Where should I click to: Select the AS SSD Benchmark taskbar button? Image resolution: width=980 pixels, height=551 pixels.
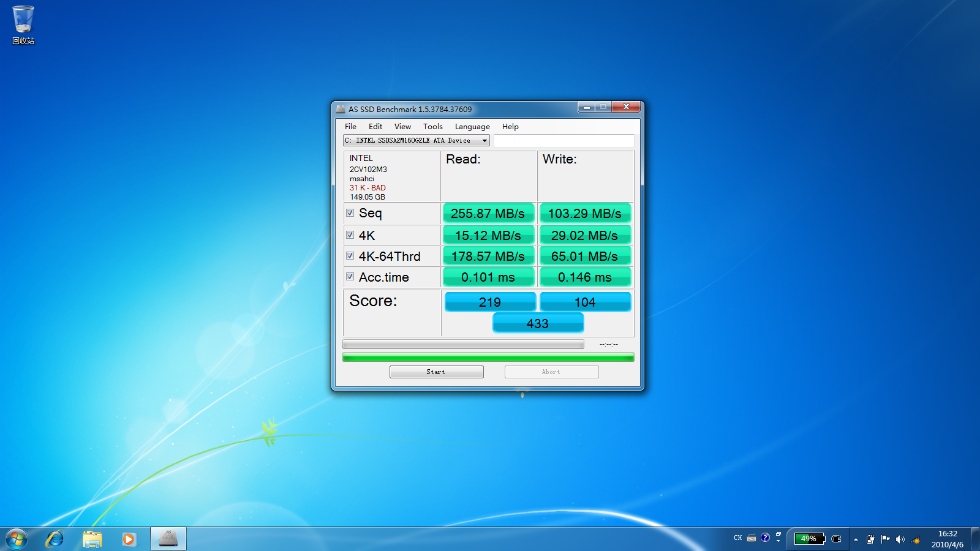pos(168,539)
